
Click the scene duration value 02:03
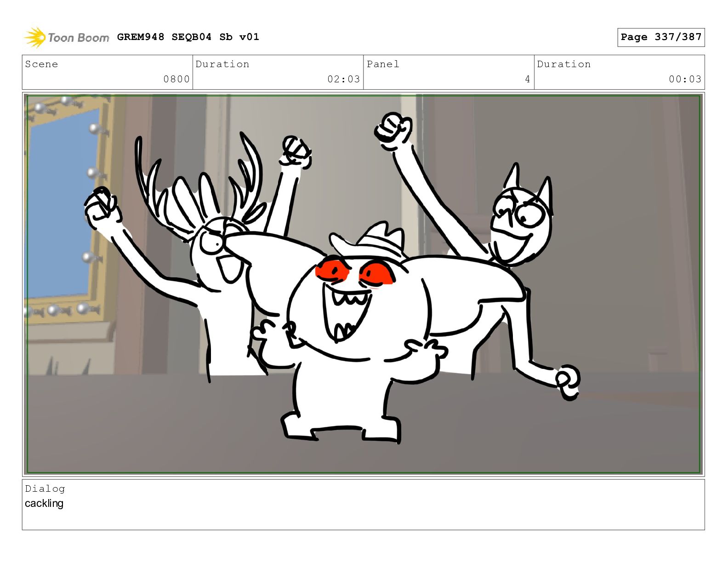tap(344, 79)
